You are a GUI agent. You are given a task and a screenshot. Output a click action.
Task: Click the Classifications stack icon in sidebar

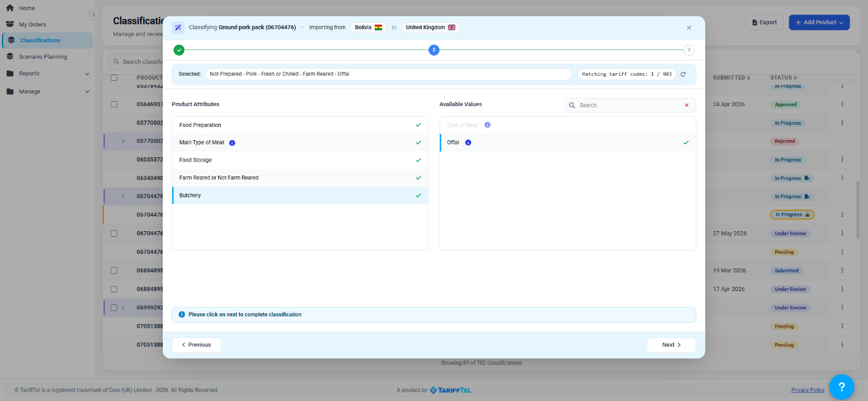point(11,40)
